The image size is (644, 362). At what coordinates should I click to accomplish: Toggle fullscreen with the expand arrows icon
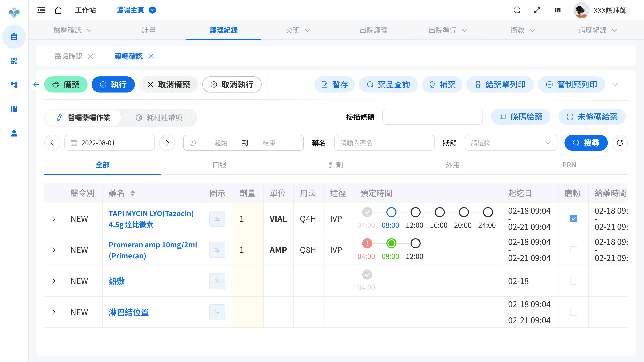(537, 10)
